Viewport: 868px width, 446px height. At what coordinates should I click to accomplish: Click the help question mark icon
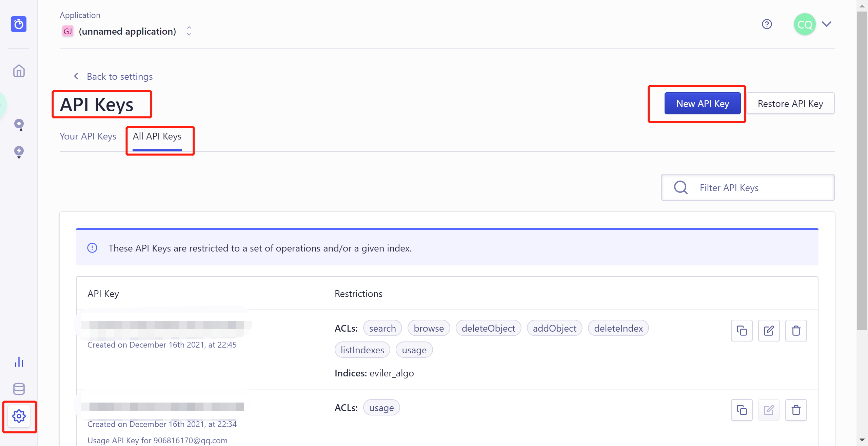coord(767,24)
